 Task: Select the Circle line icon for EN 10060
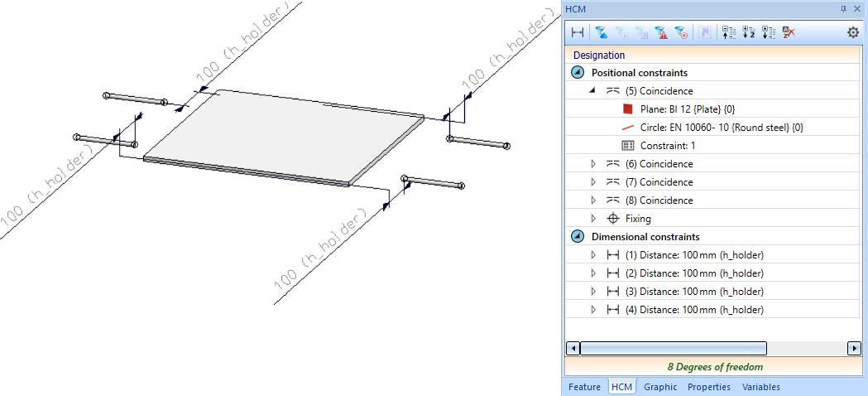[x=627, y=127]
